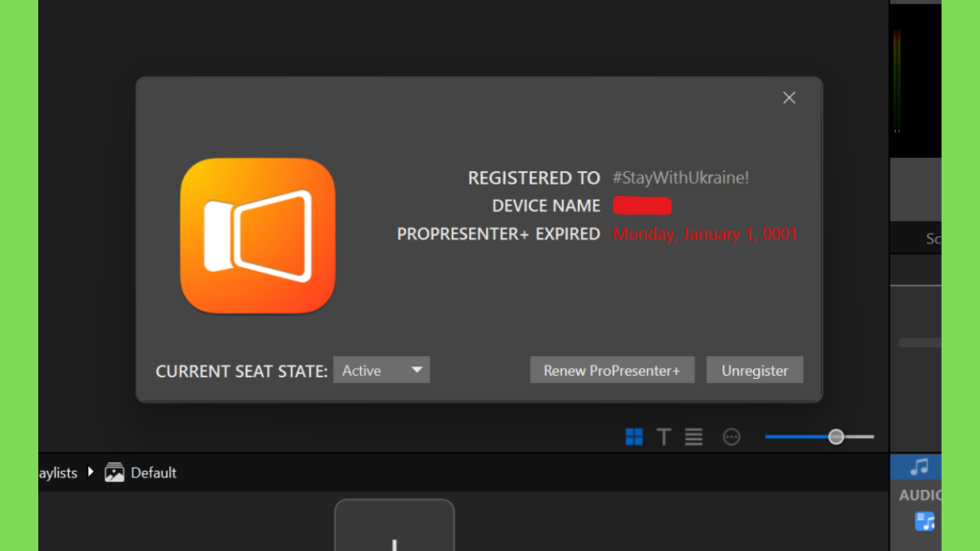Open the Current Seat State dropdown

pyautogui.click(x=381, y=370)
